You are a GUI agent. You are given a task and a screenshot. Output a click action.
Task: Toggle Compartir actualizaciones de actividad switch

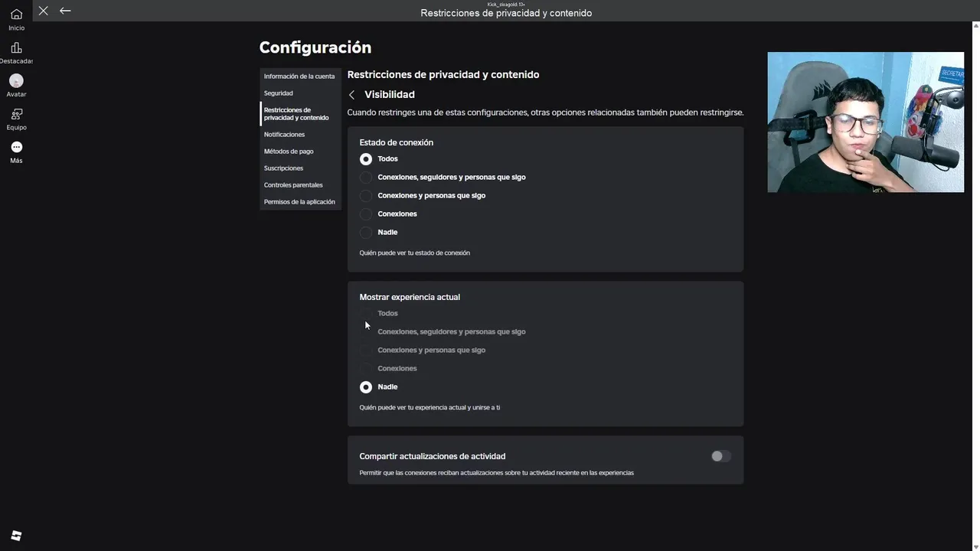pos(720,456)
